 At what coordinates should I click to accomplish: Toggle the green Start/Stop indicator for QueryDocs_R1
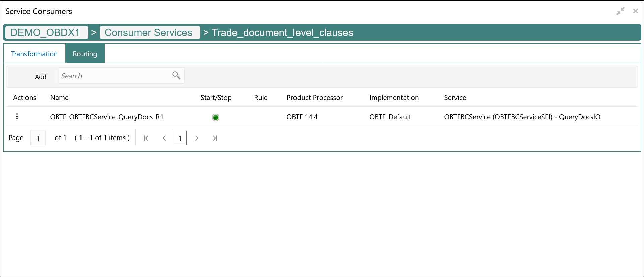point(216,117)
